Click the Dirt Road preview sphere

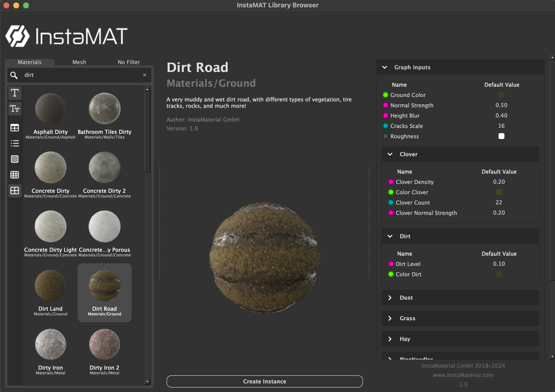tap(264, 258)
